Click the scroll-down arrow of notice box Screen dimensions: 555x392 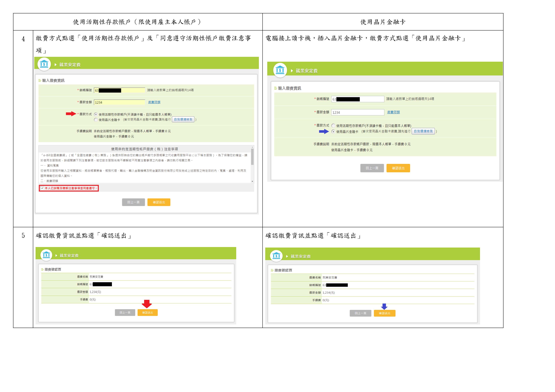pyautogui.click(x=252, y=181)
